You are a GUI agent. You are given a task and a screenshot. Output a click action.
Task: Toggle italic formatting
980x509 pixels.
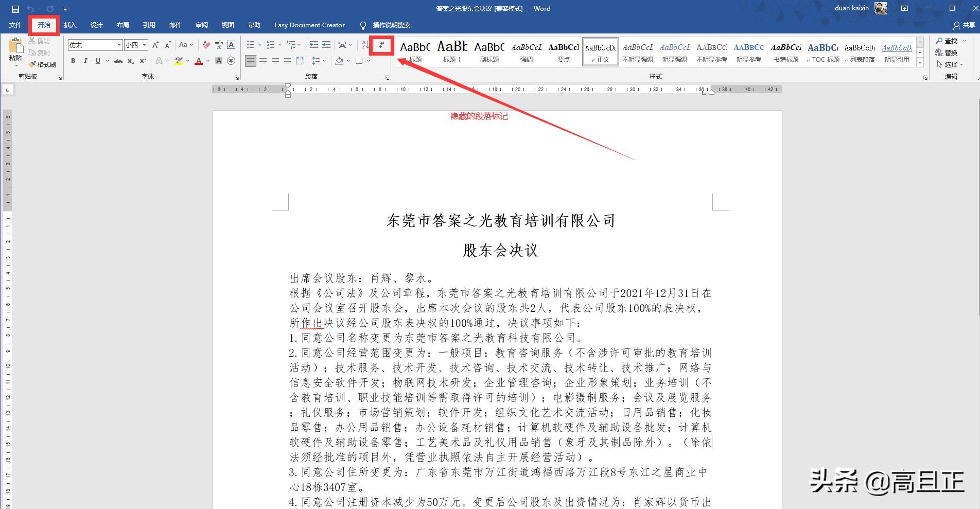[x=85, y=61]
